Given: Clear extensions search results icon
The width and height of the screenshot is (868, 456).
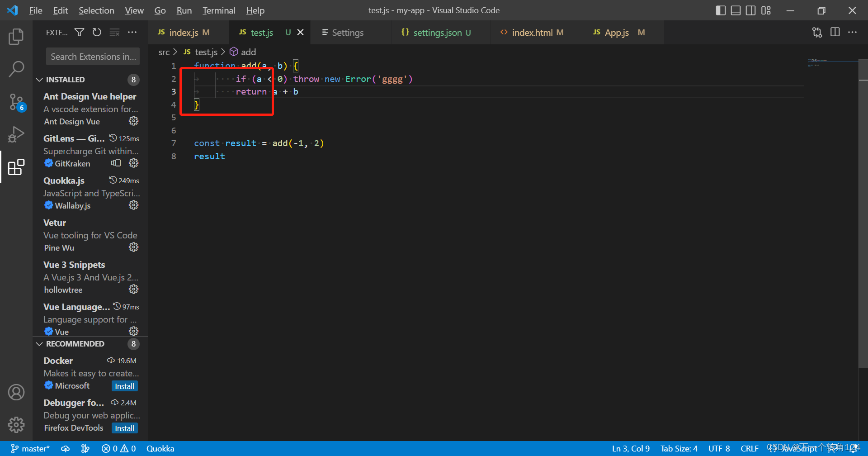Looking at the screenshot, I should 114,33.
